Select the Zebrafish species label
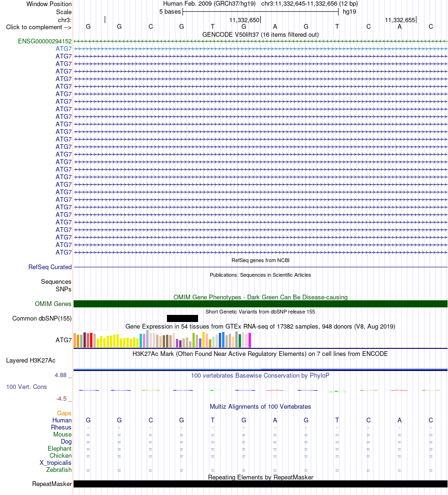Viewport: 448px width, 495px height. (x=59, y=470)
